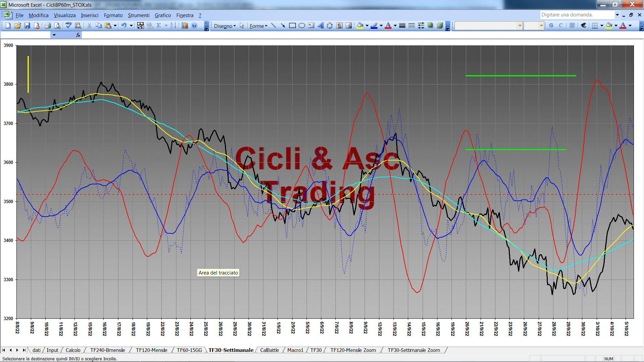Copy selection with the Copy icon
The image size is (644, 362).
[x=99, y=25]
